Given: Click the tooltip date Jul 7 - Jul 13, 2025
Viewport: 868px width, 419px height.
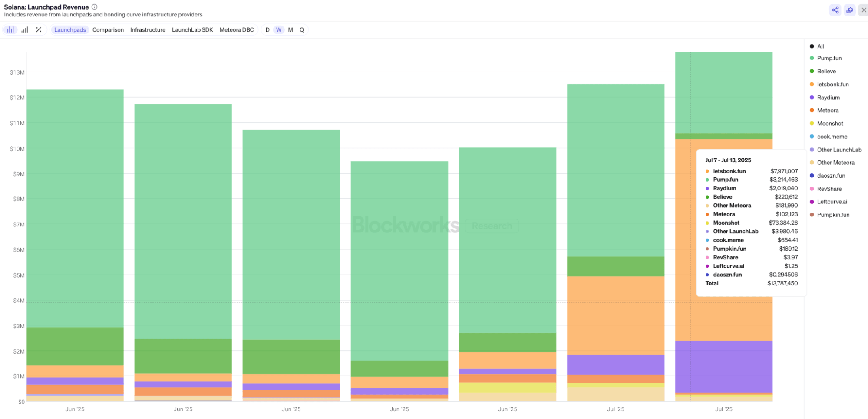Looking at the screenshot, I should pos(728,160).
